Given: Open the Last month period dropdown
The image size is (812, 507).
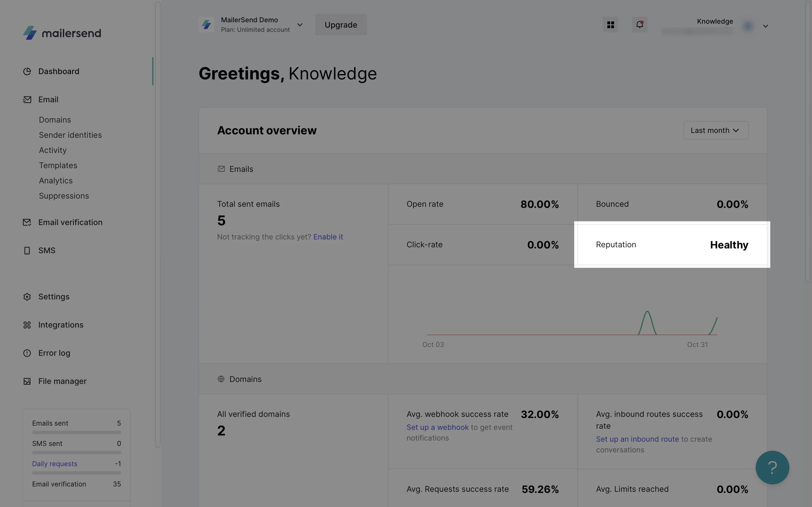Looking at the screenshot, I should coord(716,130).
